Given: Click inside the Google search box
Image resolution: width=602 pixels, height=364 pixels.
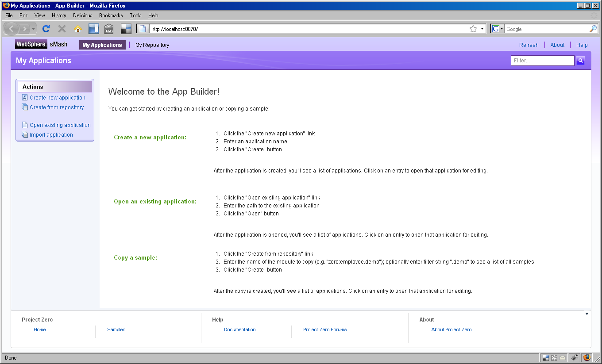Looking at the screenshot, I should pos(547,29).
